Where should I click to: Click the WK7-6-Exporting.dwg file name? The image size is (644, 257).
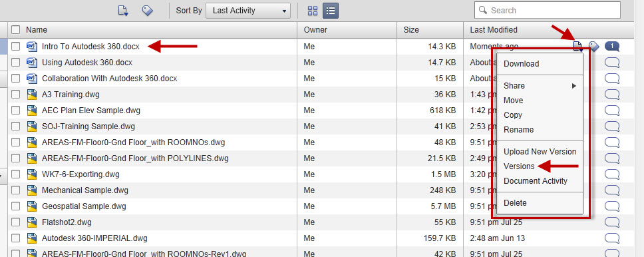pyautogui.click(x=80, y=174)
